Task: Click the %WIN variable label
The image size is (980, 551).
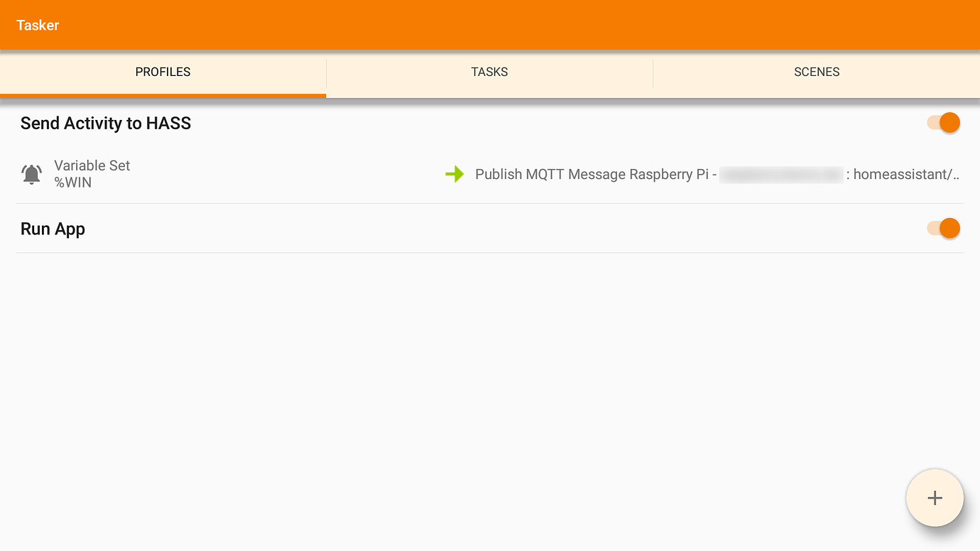Action: tap(73, 182)
